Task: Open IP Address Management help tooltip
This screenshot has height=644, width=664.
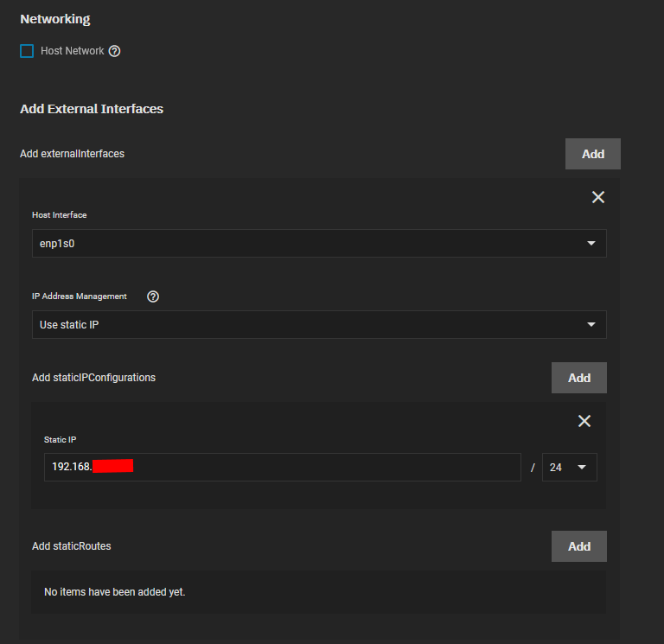Action: click(x=153, y=296)
